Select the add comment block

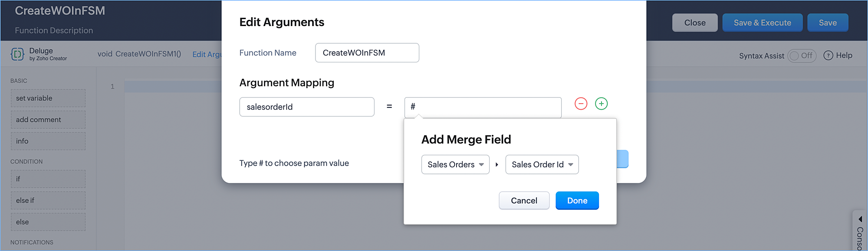[48, 120]
